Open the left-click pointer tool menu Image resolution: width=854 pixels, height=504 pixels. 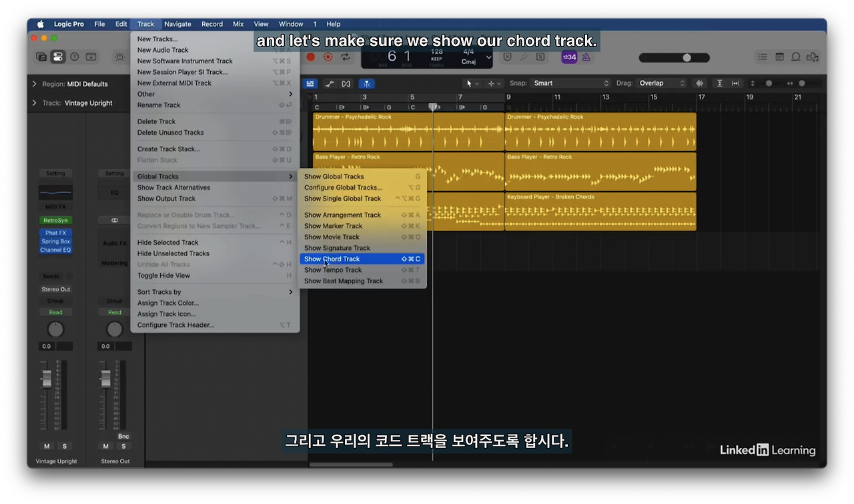pyautogui.click(x=472, y=83)
